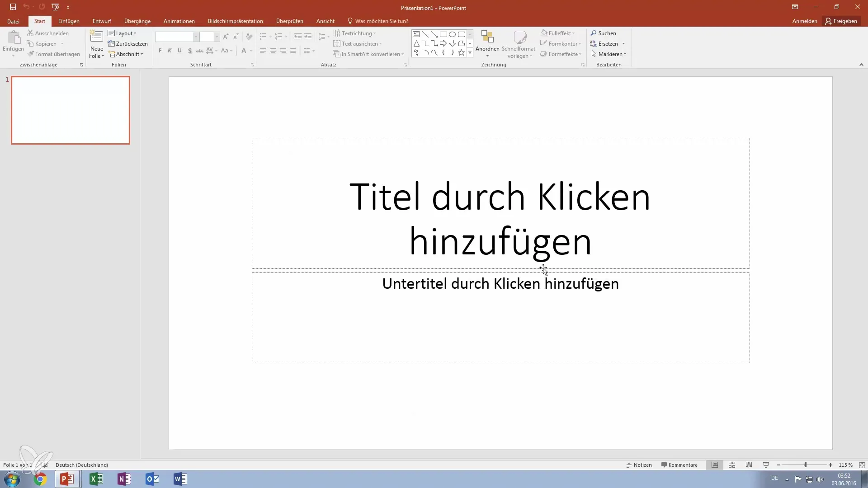Click the Kommentare button in status bar
Image resolution: width=868 pixels, height=488 pixels.
pos(679,465)
